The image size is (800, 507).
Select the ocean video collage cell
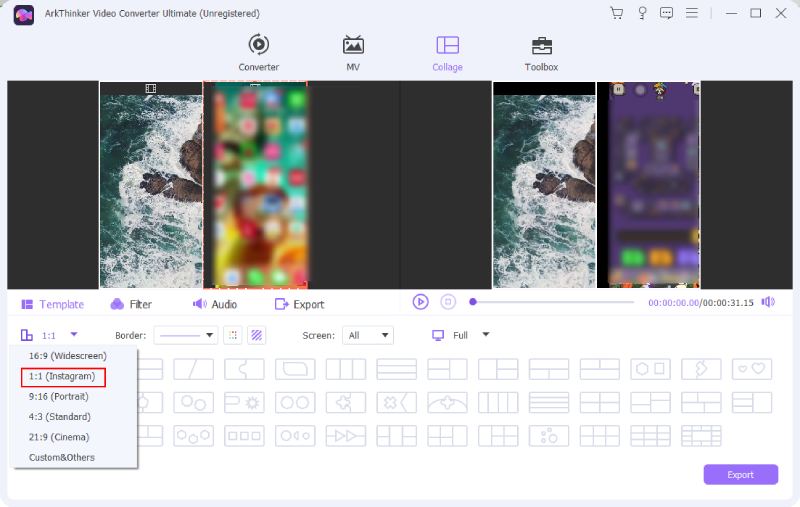(151, 185)
